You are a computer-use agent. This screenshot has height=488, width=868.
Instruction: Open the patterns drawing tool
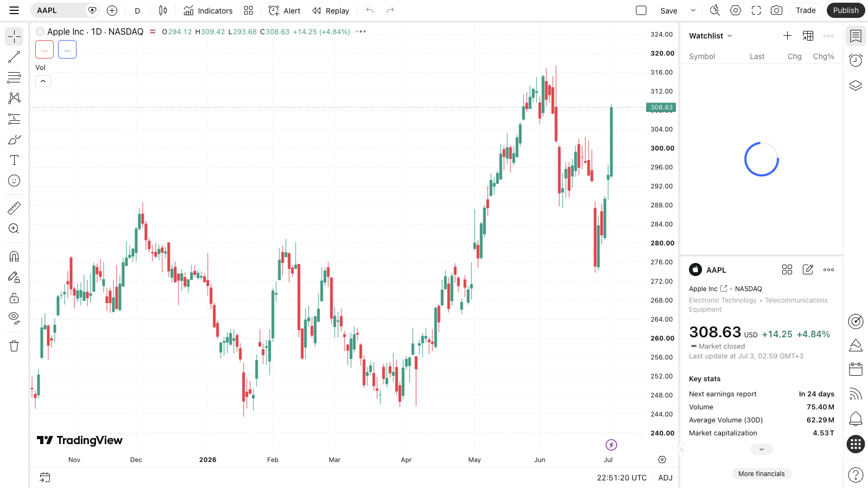click(14, 98)
